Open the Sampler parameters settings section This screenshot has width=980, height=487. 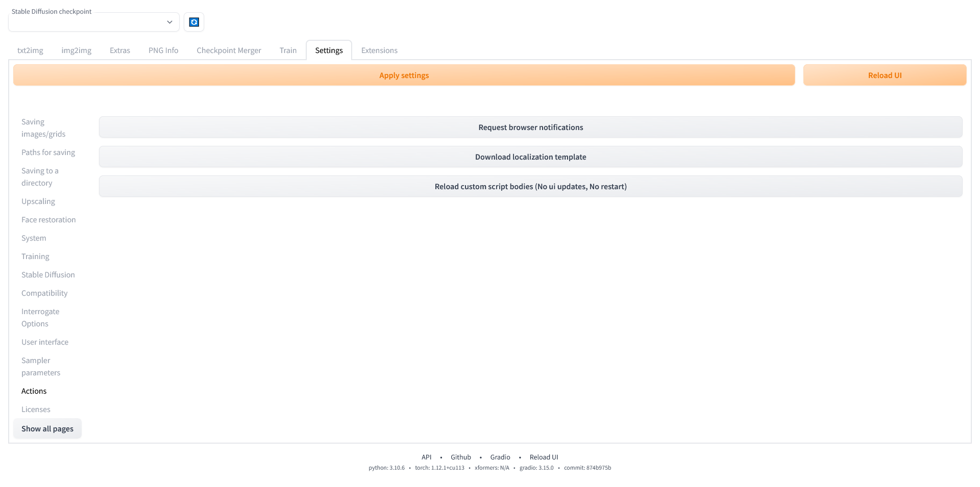[41, 366]
